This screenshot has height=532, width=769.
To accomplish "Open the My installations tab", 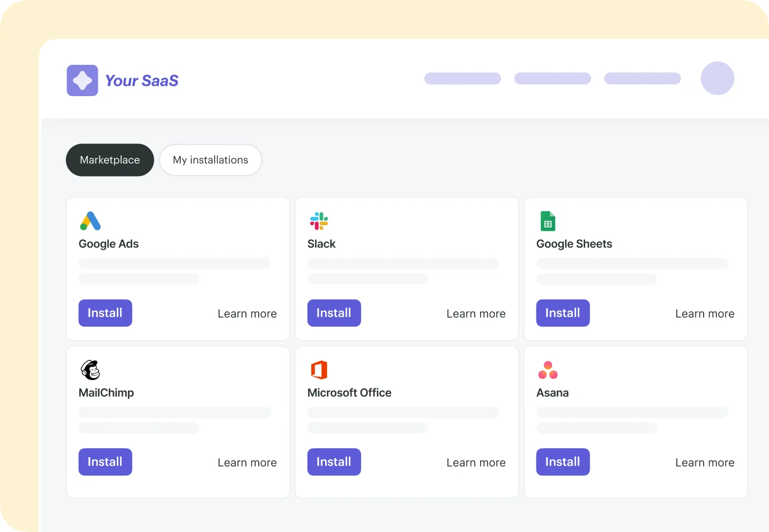I will point(211,160).
